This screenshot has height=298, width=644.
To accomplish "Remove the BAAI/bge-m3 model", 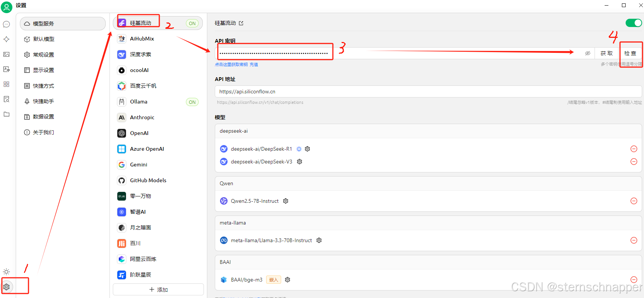I will 634,280.
